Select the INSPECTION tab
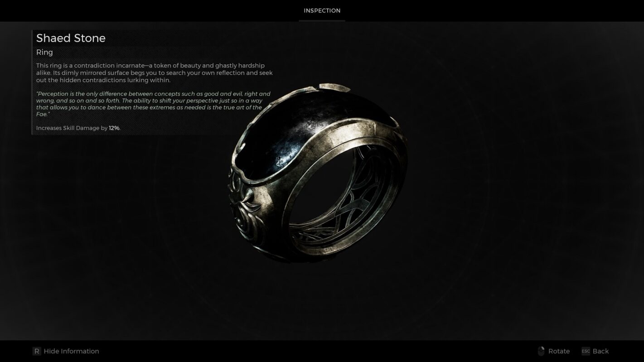Screen dimensions: 644x362 pos(322,10)
